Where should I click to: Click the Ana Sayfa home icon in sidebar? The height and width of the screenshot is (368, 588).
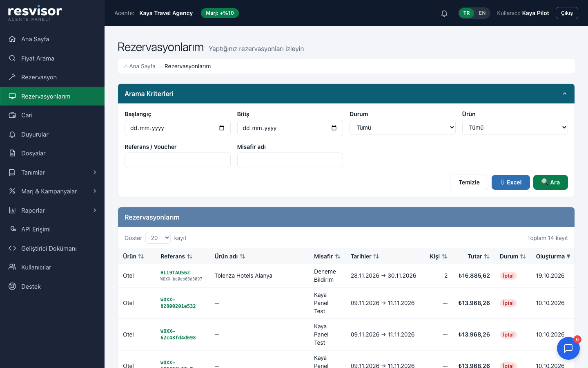pyautogui.click(x=13, y=39)
